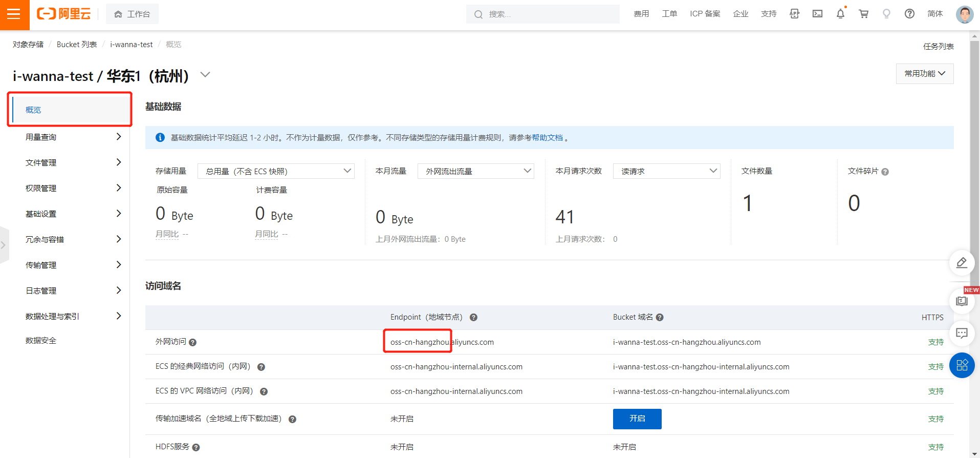This screenshot has width=980, height=458.
Task: Open the 常用功能 dropdown
Action: (925, 74)
